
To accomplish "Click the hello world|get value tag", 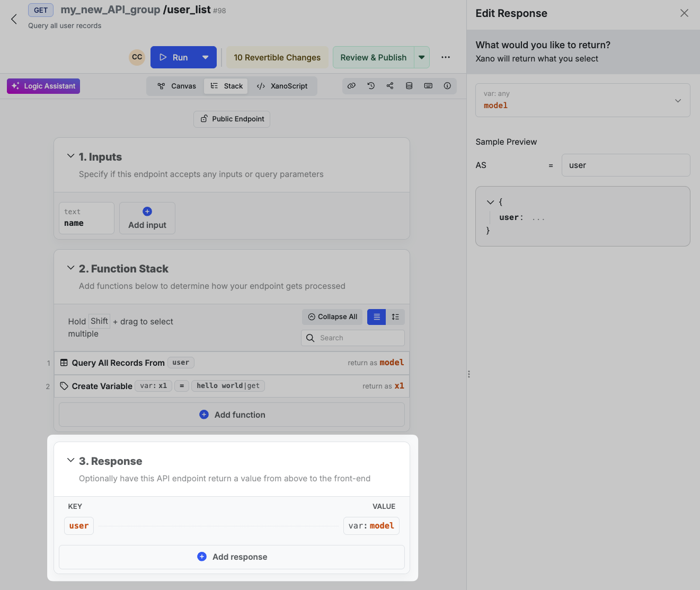I will 228,386.
